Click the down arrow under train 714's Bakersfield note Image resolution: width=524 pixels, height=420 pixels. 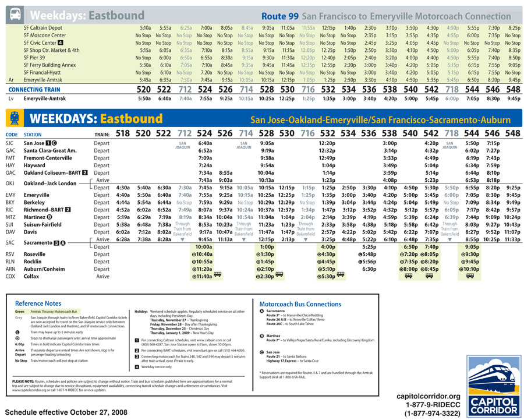[243, 239]
